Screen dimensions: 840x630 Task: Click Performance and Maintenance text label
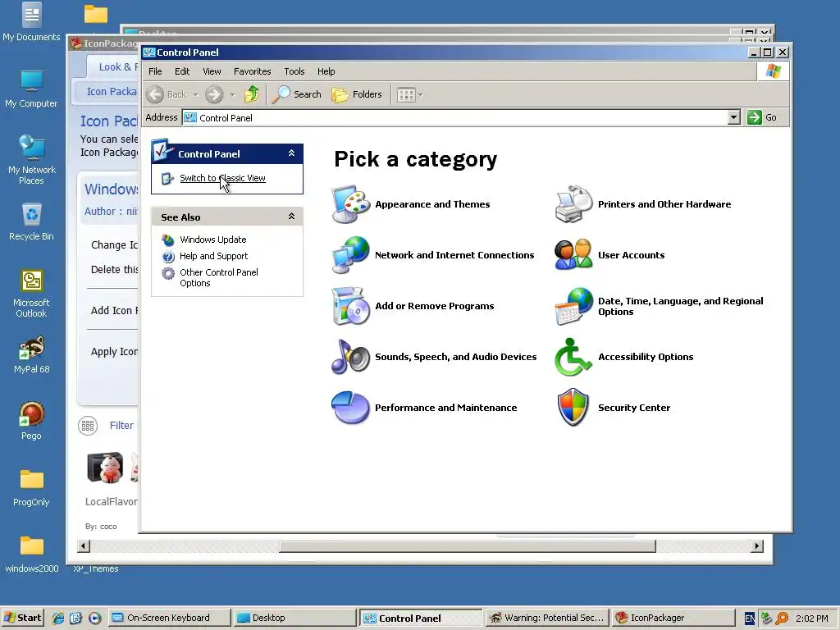point(445,408)
